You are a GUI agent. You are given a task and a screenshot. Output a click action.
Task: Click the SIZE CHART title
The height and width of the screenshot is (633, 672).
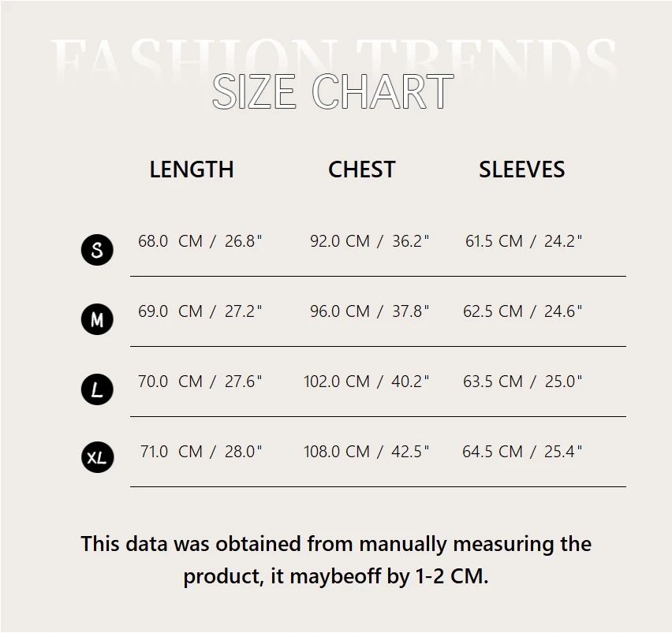click(x=333, y=91)
